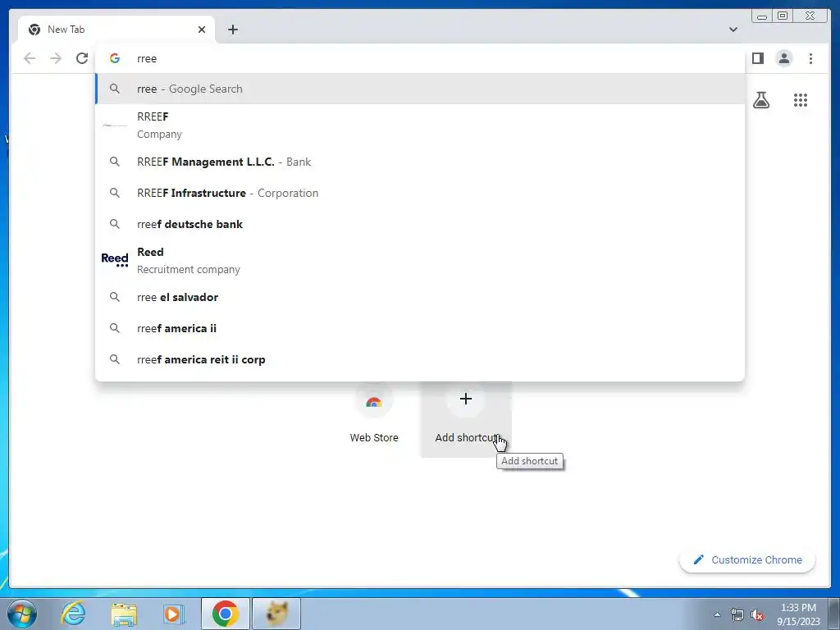This screenshot has width=840, height=630.
Task: Show hidden tray icons arrow
Action: [x=717, y=614]
